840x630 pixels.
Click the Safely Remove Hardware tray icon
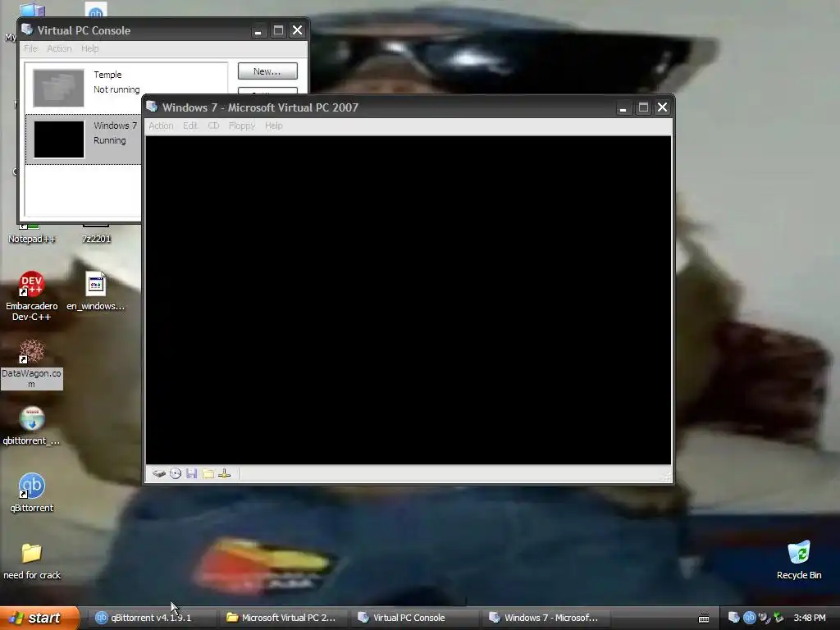[x=779, y=618]
